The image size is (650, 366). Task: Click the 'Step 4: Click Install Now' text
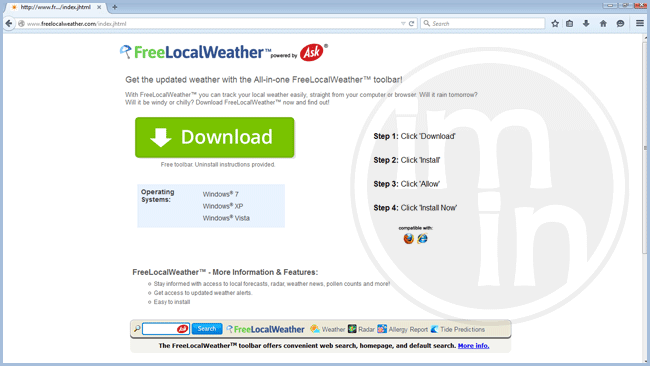(x=415, y=208)
